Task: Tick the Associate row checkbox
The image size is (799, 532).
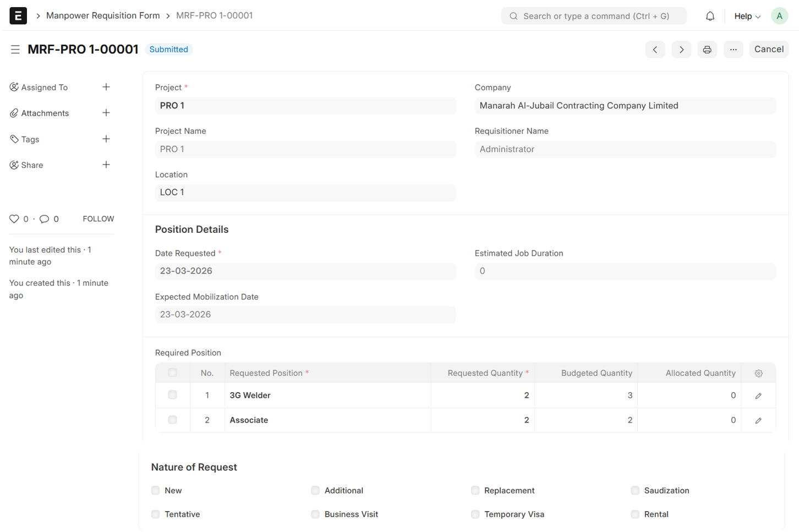Action: [173, 420]
